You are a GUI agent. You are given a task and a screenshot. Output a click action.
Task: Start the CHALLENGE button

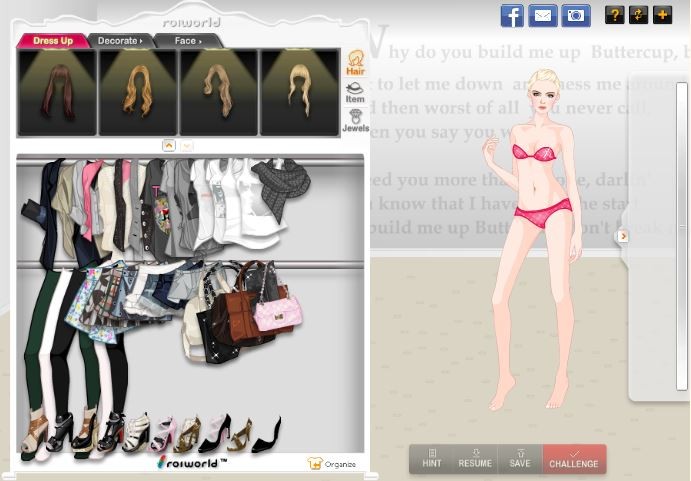(574, 459)
